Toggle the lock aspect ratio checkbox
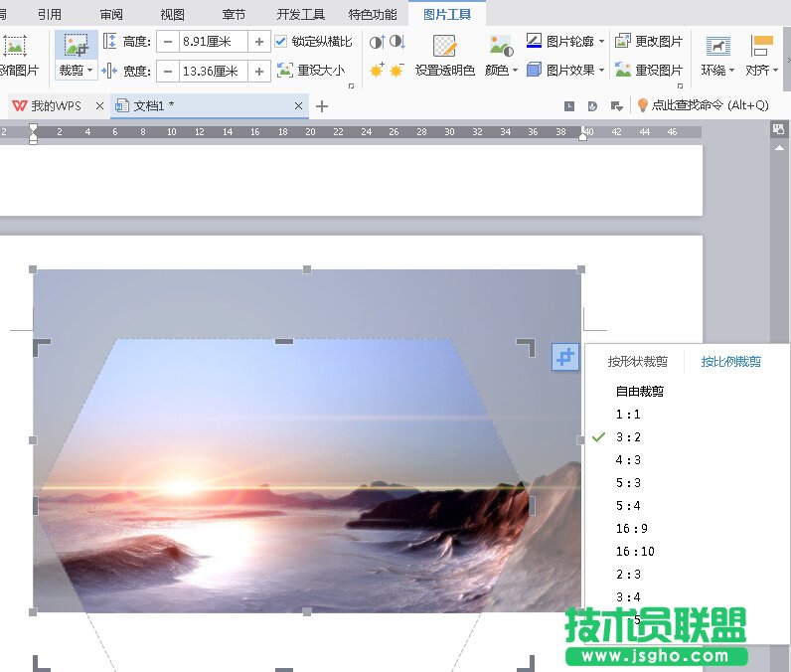791x672 pixels. (x=281, y=42)
